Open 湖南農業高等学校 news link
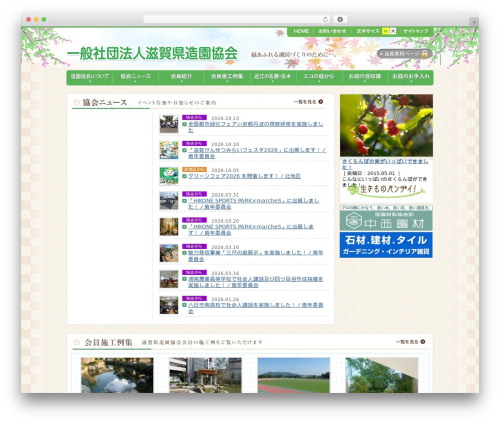500x423 pixels. coord(255,282)
